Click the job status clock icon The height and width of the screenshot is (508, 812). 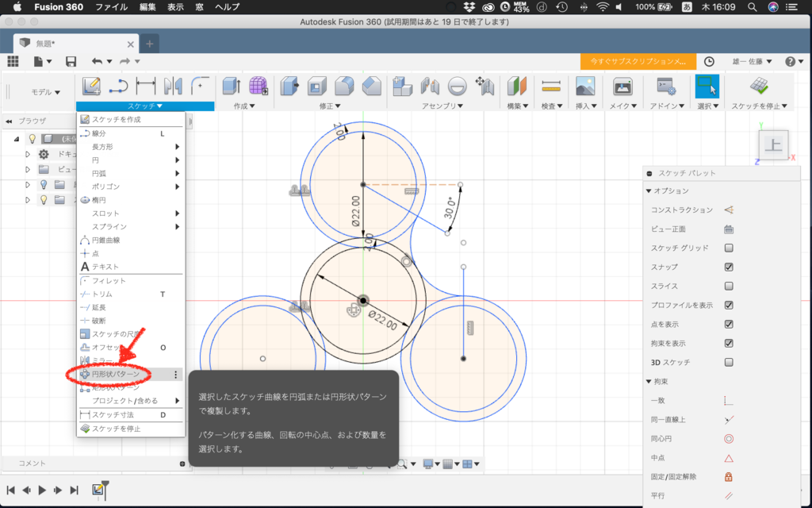(709, 62)
